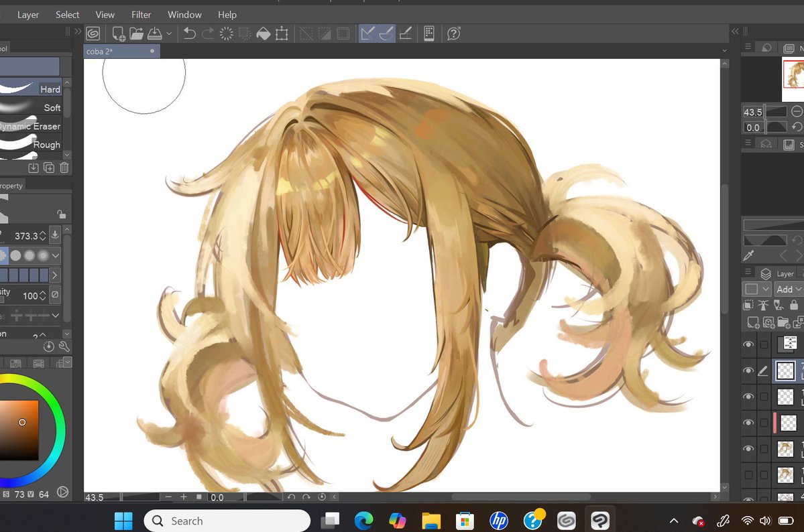Toggle Snap to Grid

click(x=406, y=34)
